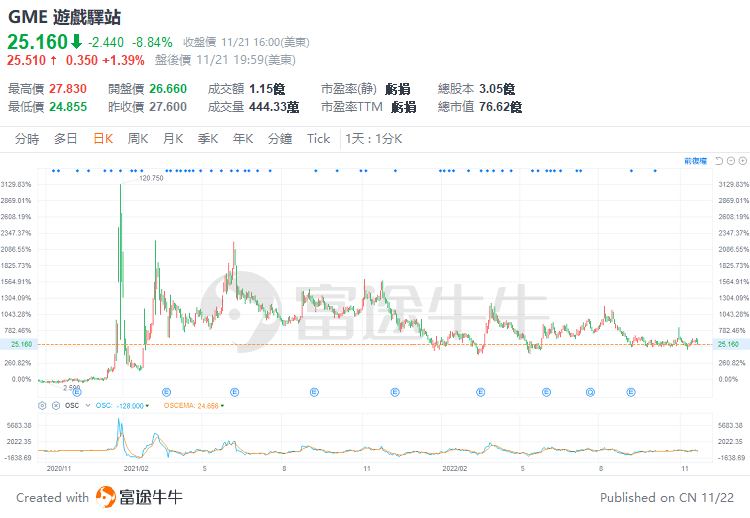Click the earnings E marker near 2020/11
Image resolution: width=750 pixels, height=518 pixels.
[x=77, y=393]
